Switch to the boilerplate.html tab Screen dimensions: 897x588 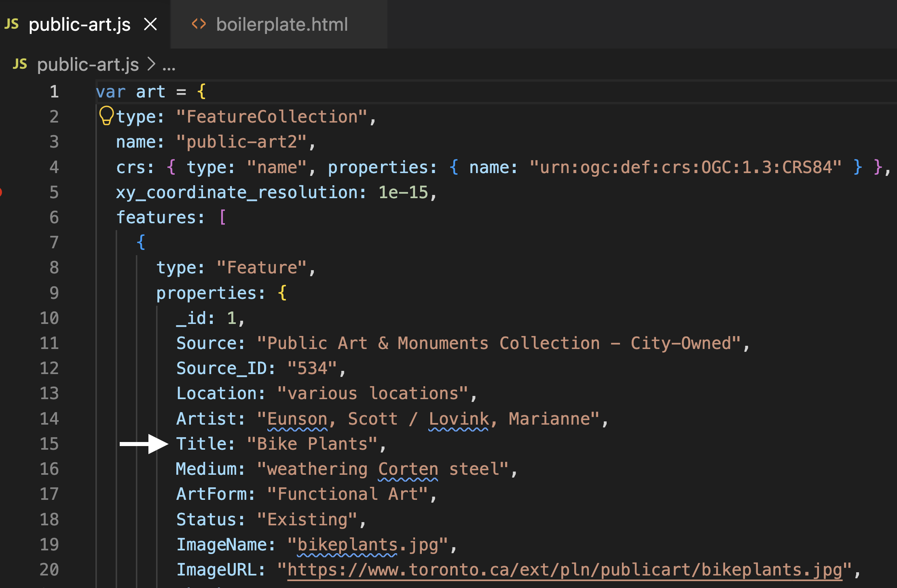[279, 24]
